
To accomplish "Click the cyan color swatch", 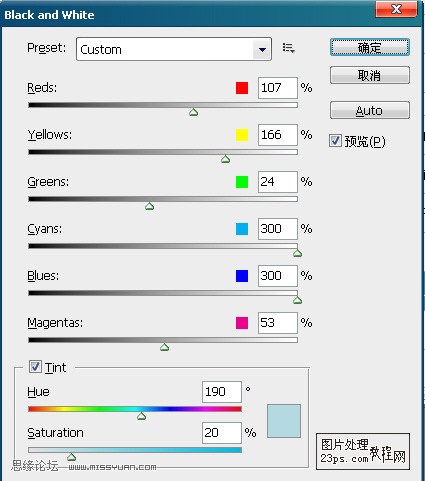I will coord(242,229).
